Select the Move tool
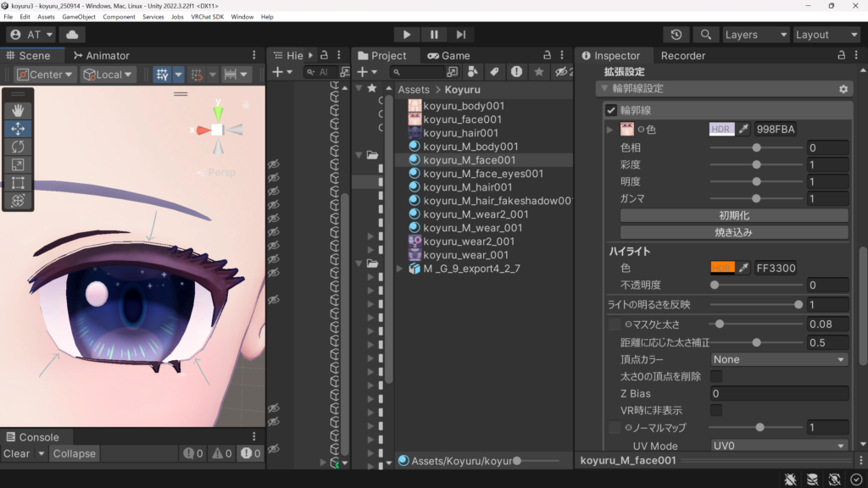Viewport: 868px width, 488px height. pos(18,129)
